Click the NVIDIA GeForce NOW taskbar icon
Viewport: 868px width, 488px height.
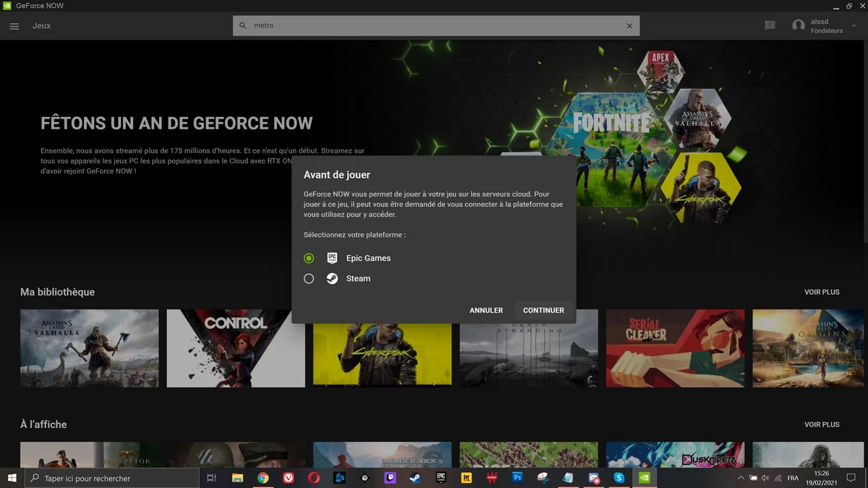click(x=644, y=478)
